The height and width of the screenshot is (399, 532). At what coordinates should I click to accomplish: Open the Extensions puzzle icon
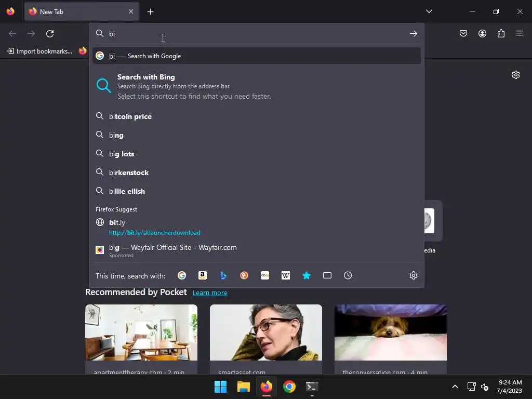[501, 33]
